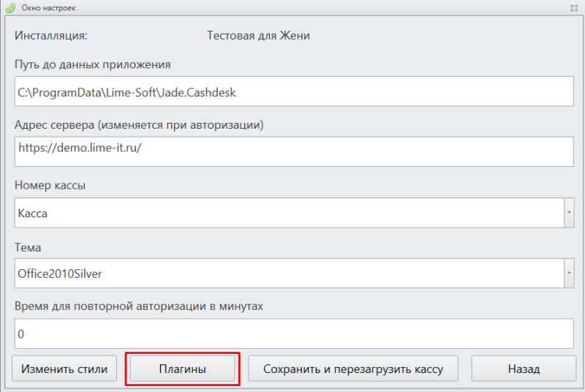
Task: Click the Время для повторной авторизации label
Action: click(139, 306)
